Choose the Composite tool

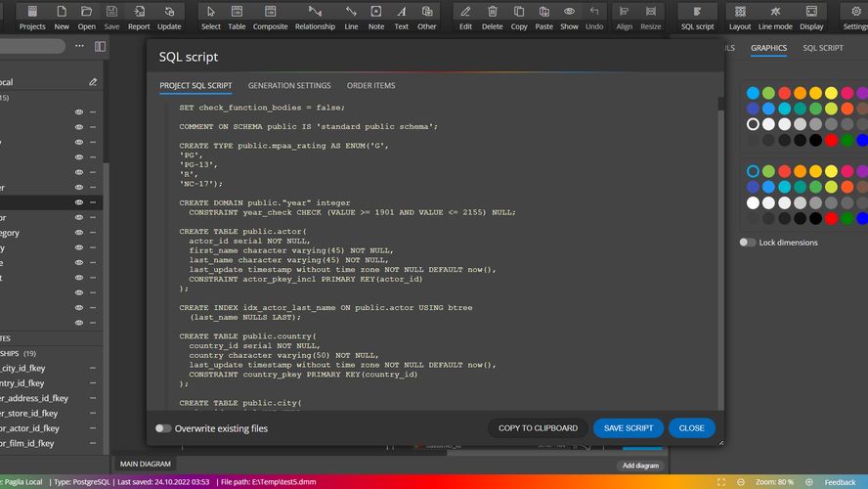coord(270,18)
